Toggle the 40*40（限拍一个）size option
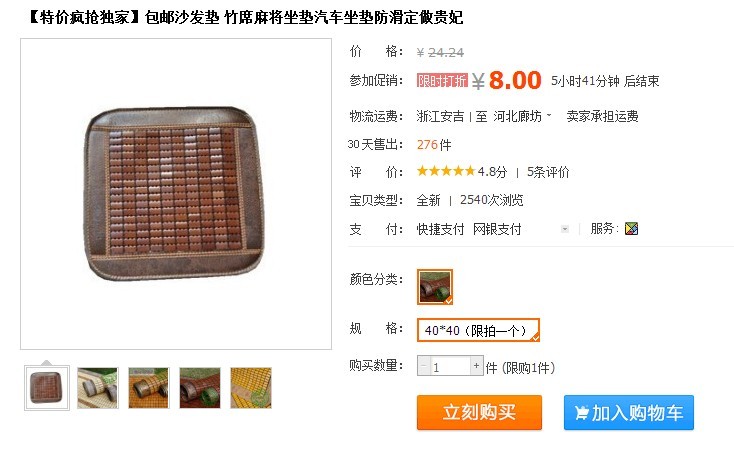Viewport: 734px width, 451px height. click(x=478, y=330)
